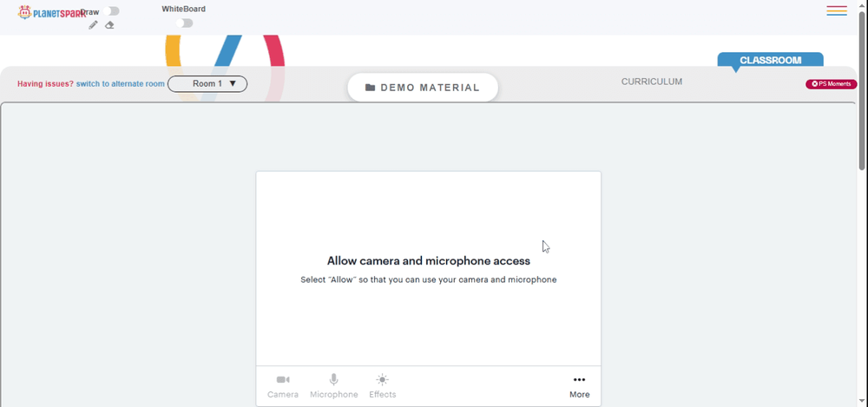Click the vertical page scrollbar
The width and height of the screenshot is (868, 407).
pos(862,91)
